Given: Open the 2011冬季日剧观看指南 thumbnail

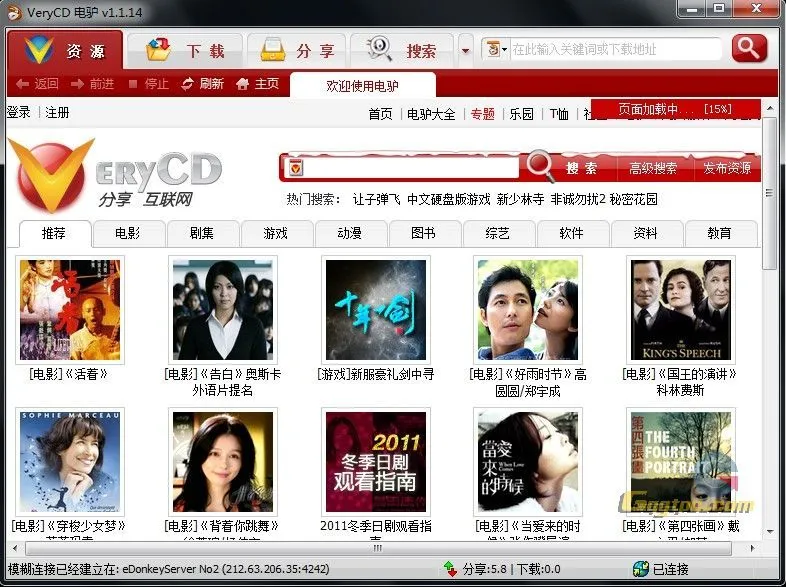Looking at the screenshot, I should click(376, 462).
